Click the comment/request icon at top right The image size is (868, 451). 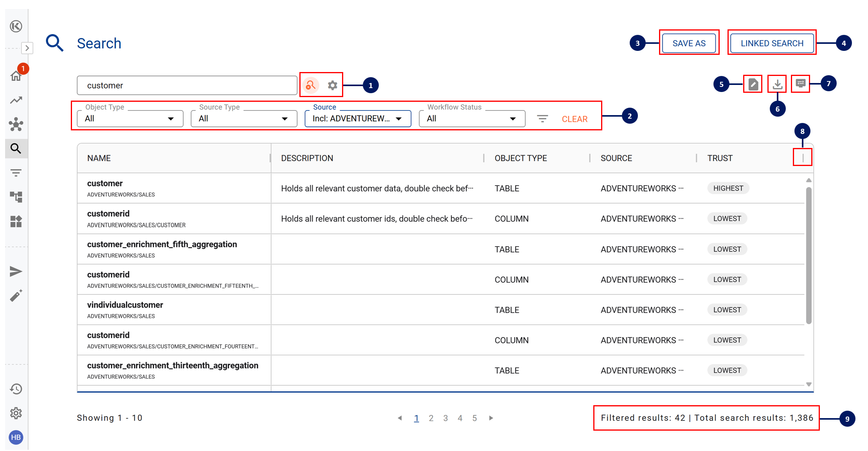[x=800, y=83]
